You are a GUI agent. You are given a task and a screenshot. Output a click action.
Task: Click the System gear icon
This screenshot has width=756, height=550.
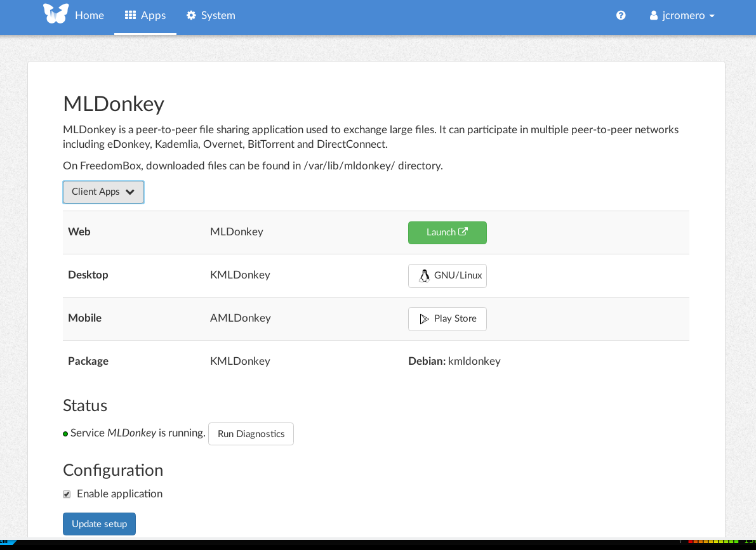coord(192,15)
